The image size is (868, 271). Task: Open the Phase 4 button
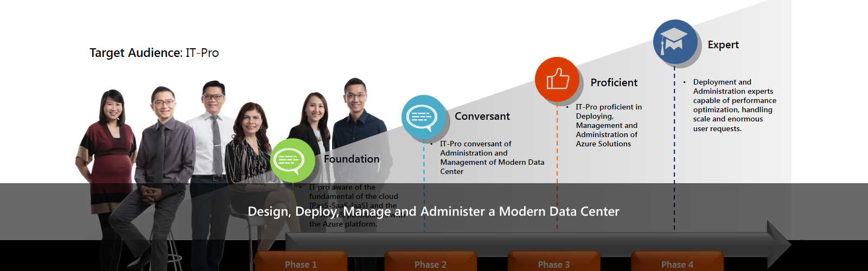[677, 261]
